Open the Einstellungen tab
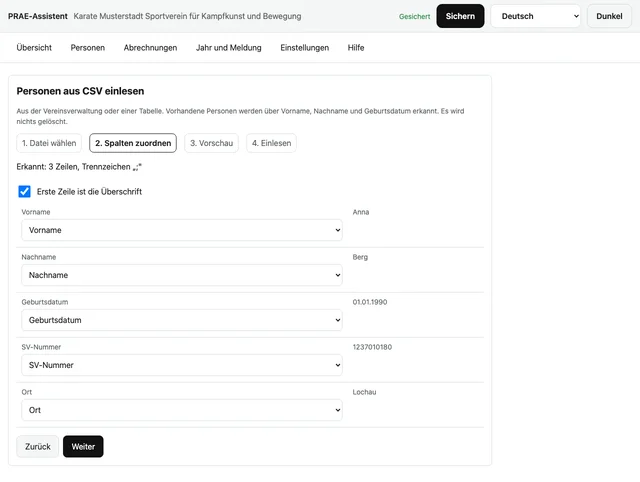Screen dimensions: 640x482 [x=304, y=48]
